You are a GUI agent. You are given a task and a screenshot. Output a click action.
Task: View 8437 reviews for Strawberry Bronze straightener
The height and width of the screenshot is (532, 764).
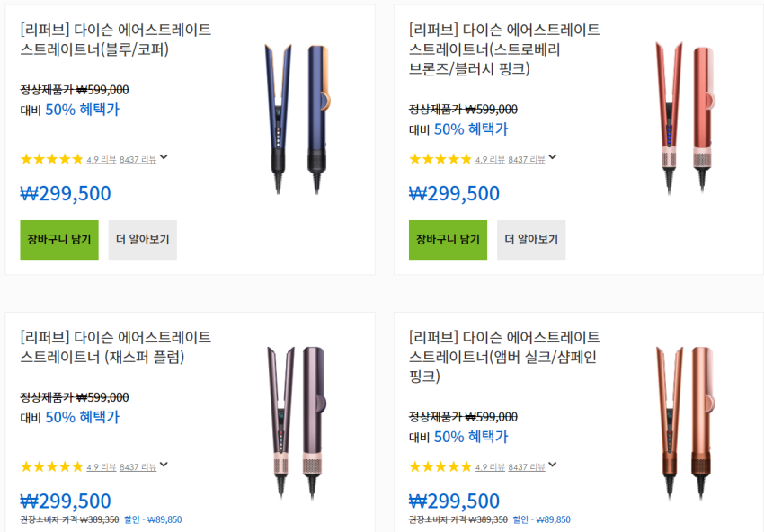point(526,160)
